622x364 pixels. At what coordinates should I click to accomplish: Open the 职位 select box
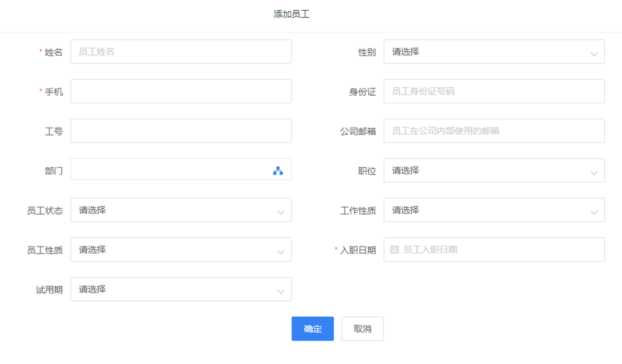pyautogui.click(x=494, y=171)
